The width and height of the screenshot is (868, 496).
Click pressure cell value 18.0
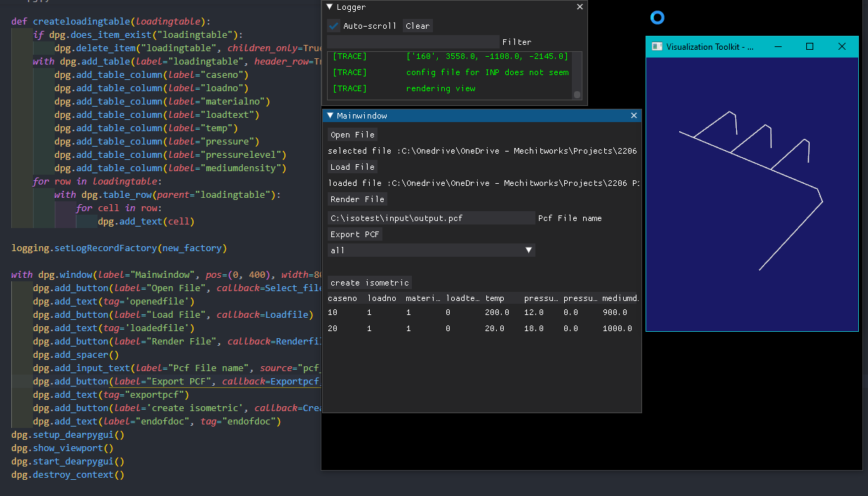(x=534, y=328)
